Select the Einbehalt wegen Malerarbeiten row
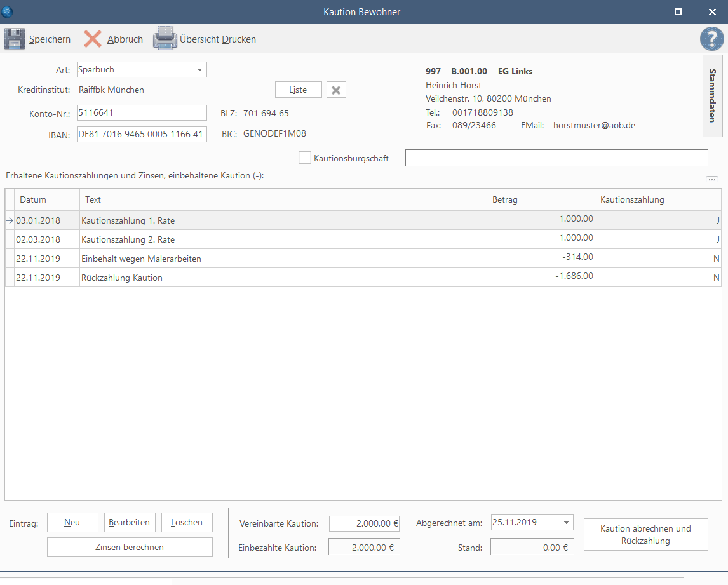The image size is (728, 585). click(x=363, y=259)
